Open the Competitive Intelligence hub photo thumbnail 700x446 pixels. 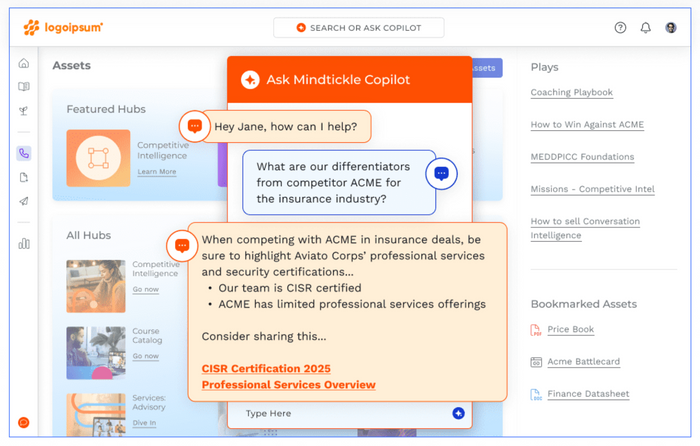pyautogui.click(x=96, y=286)
